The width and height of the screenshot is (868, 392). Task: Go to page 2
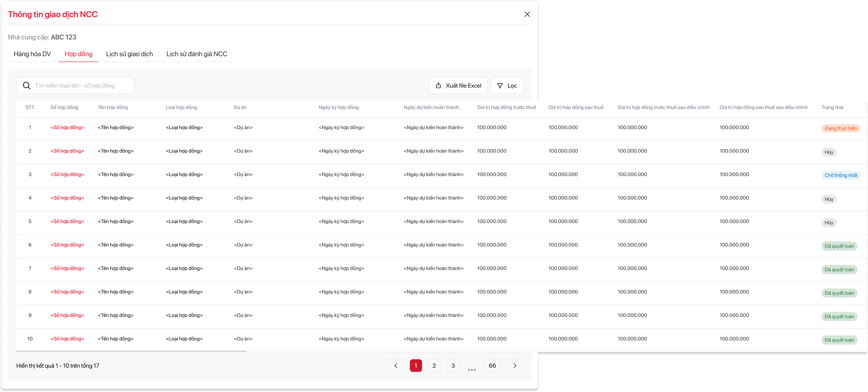434,365
